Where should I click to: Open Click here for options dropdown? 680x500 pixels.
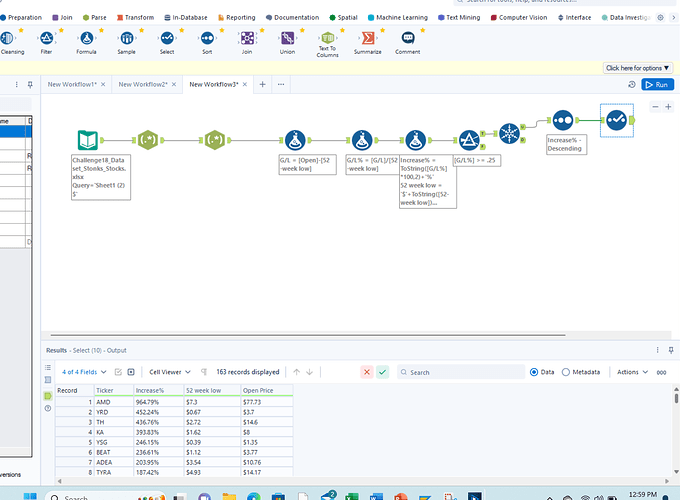point(638,68)
